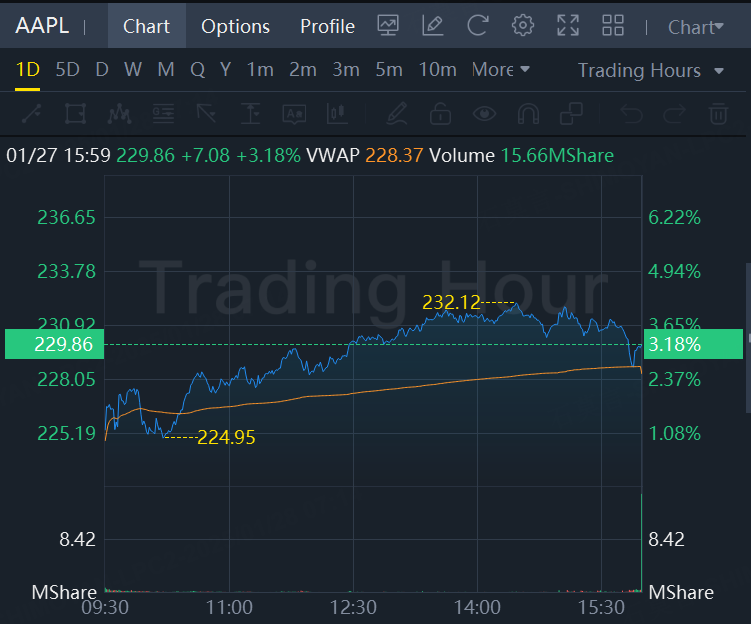Click the refresh chart icon
This screenshot has width=751, height=624.
coord(478,26)
